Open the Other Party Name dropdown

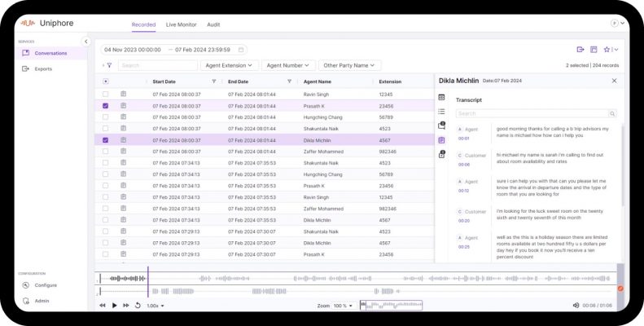tap(349, 65)
